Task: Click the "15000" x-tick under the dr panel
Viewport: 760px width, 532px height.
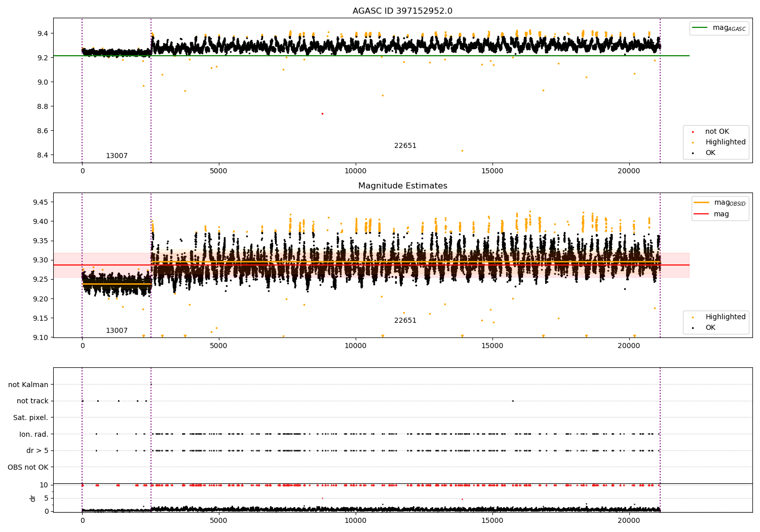Action: pyautogui.click(x=492, y=520)
